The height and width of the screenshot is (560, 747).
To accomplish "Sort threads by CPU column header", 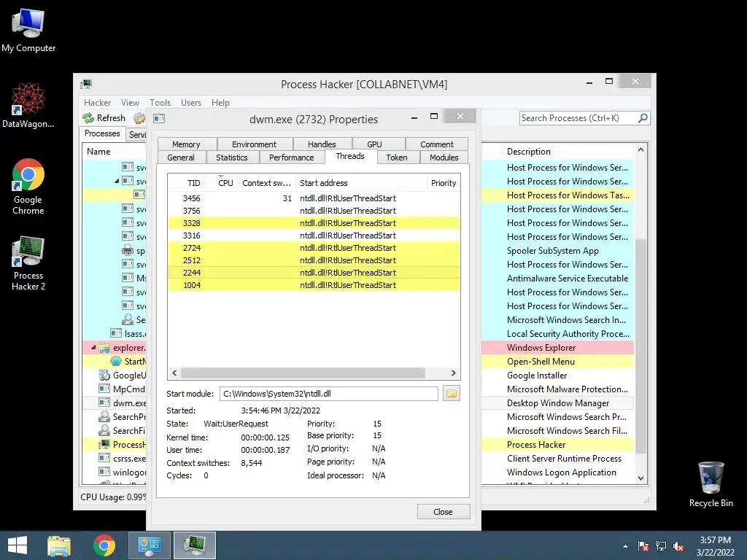I will coord(220,183).
